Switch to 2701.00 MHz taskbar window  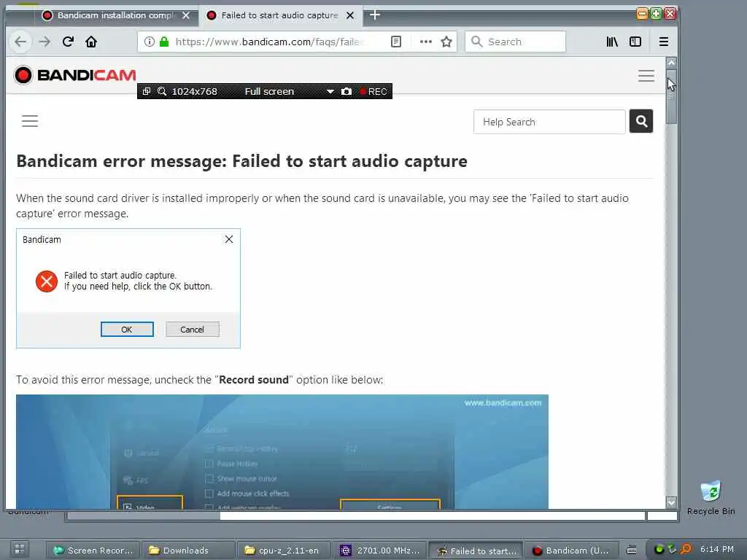379,551
